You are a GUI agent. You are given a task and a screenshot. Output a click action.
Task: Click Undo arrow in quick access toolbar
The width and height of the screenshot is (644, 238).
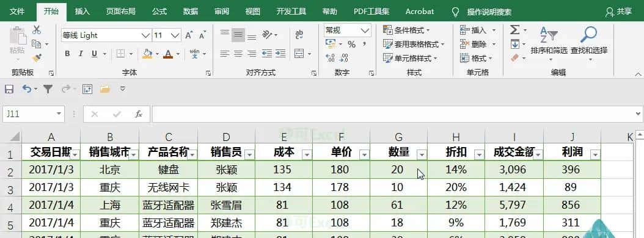pyautogui.click(x=27, y=88)
